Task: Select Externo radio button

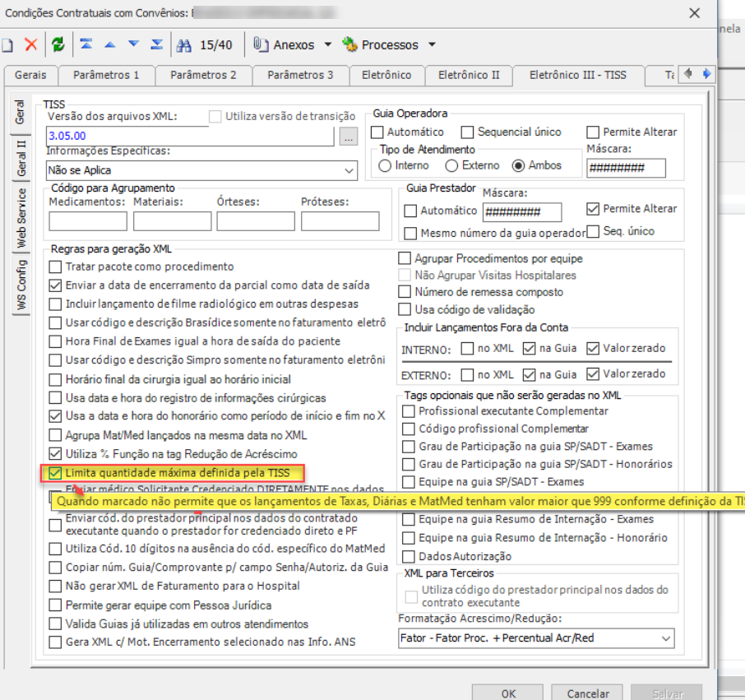Action: point(451,166)
